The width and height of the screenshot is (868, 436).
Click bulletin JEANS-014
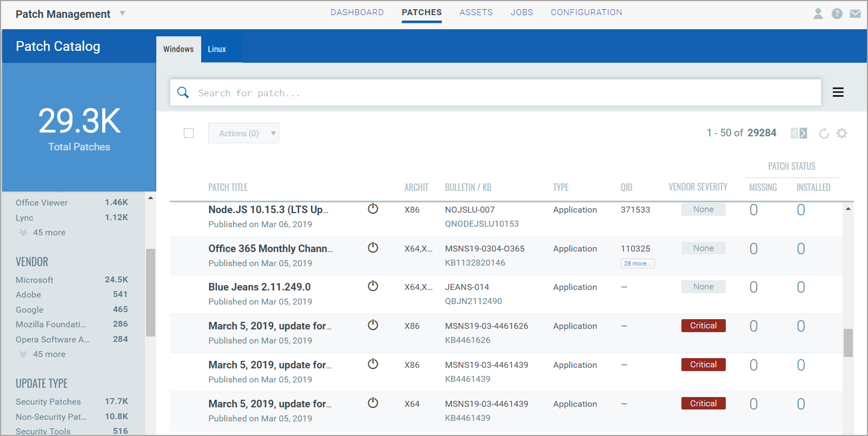tap(467, 287)
